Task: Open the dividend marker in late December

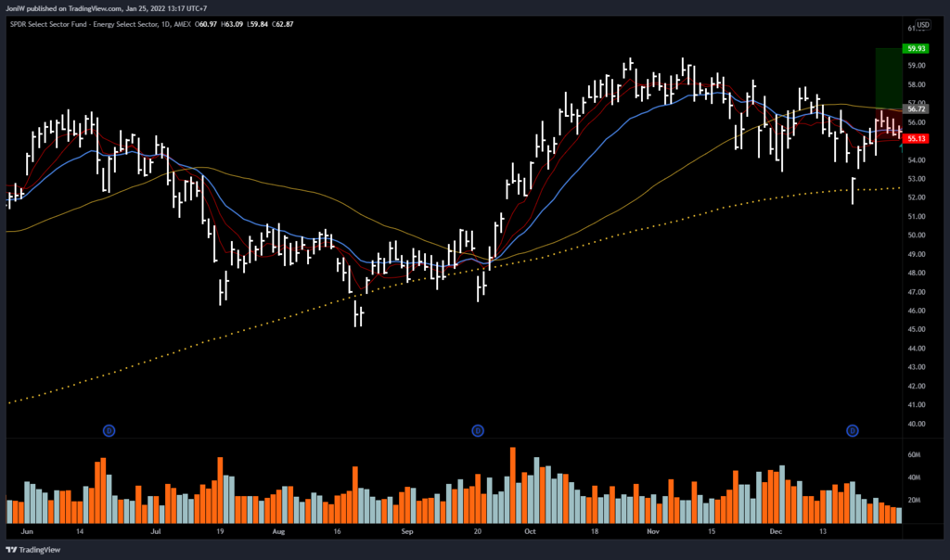Action: point(852,430)
